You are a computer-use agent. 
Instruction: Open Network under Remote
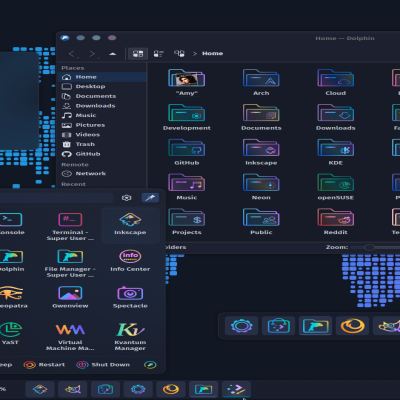tap(102, 174)
